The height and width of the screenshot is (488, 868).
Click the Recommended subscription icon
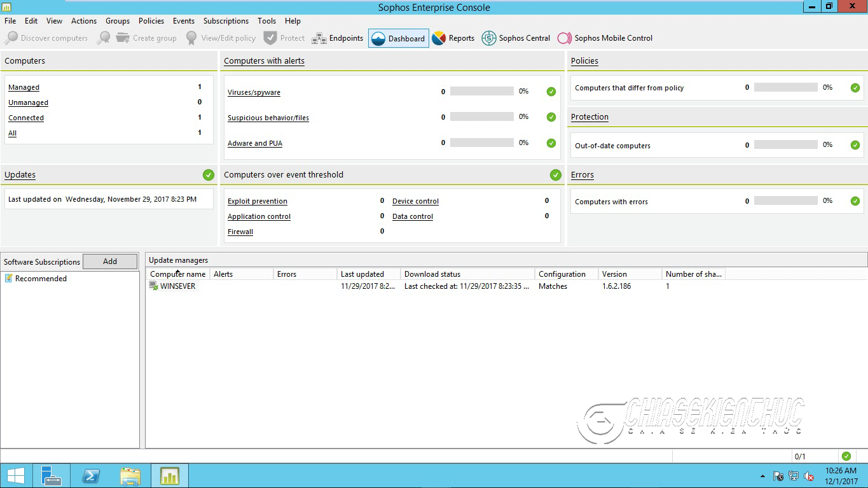9,278
